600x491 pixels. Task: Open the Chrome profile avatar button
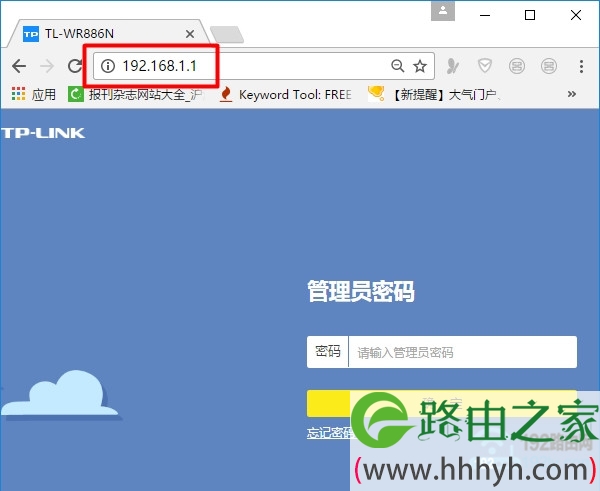443,11
